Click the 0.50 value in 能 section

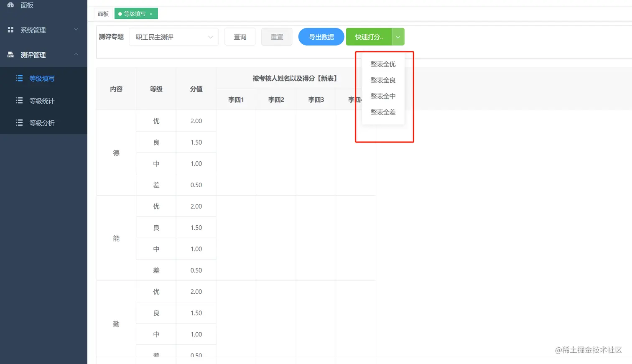coord(196,270)
